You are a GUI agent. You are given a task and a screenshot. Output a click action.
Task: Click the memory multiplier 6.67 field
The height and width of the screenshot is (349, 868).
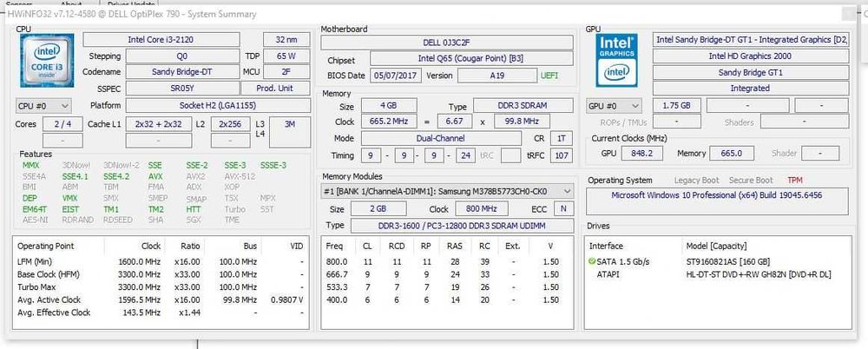pyautogui.click(x=455, y=122)
